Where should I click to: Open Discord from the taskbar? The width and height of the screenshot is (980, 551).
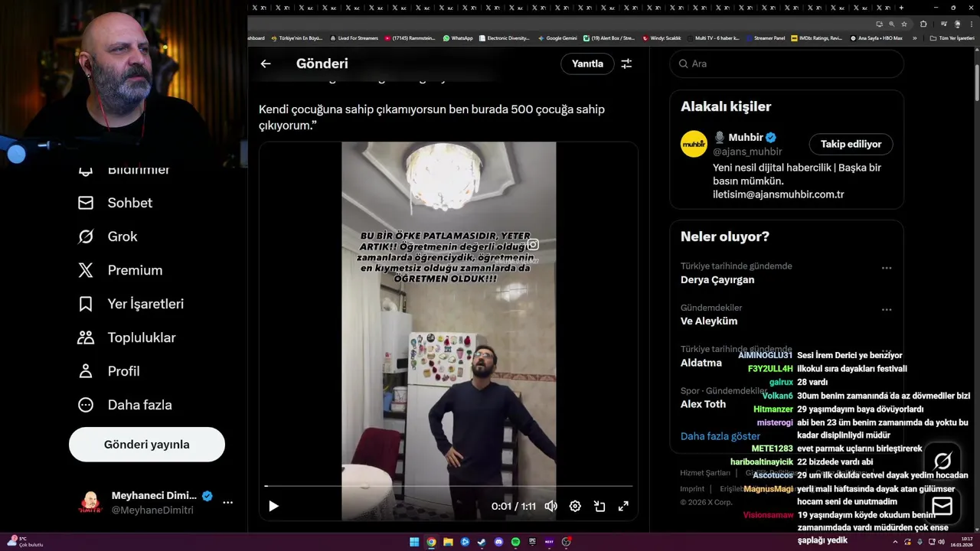(x=498, y=542)
